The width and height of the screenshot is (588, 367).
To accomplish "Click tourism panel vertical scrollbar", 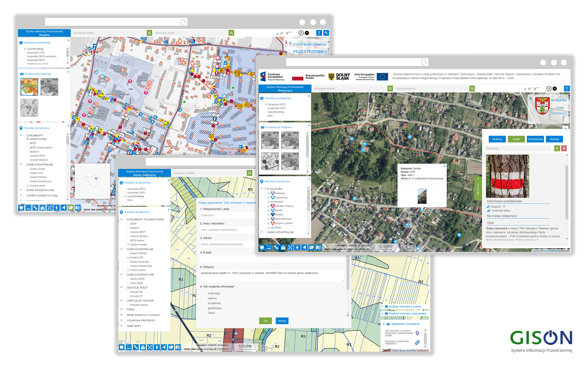I will pyautogui.click(x=567, y=197).
